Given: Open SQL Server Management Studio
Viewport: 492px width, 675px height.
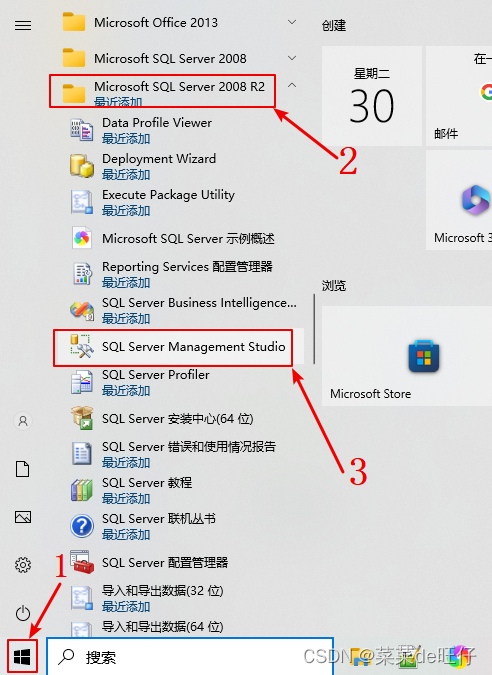Looking at the screenshot, I should [x=178, y=347].
